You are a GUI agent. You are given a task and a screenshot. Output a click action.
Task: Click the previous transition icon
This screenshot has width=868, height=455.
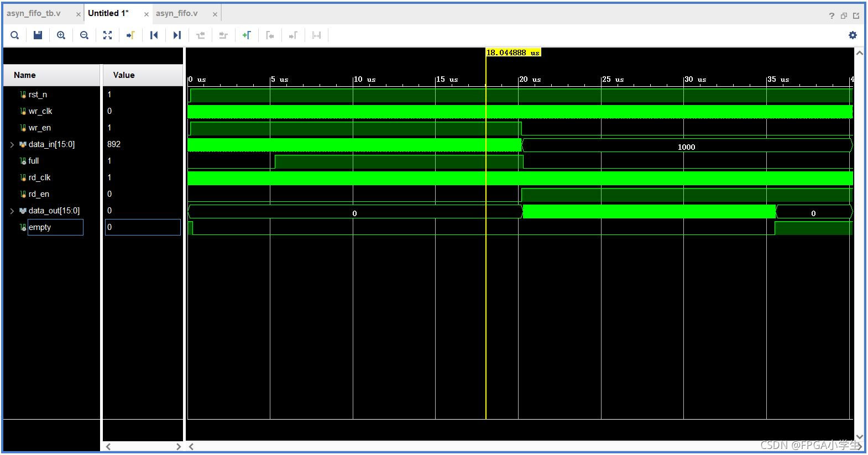click(x=200, y=35)
